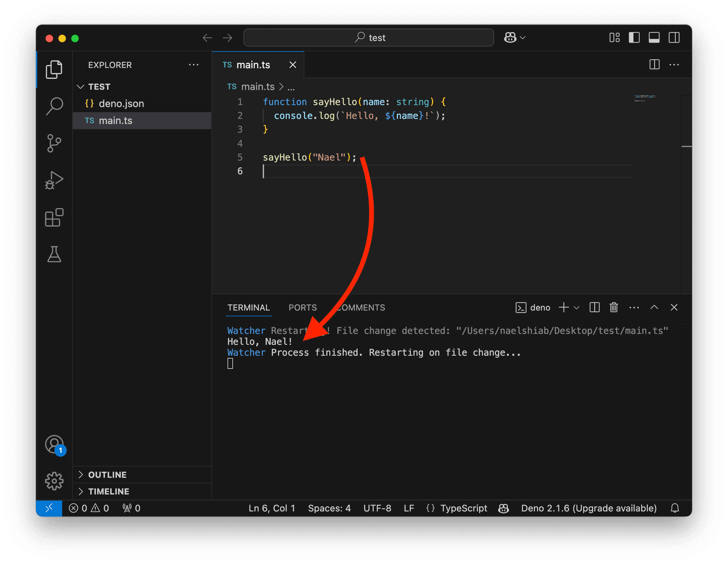Screen dimensions: 728x564
Task: Split the editor to the right
Action: tap(654, 64)
